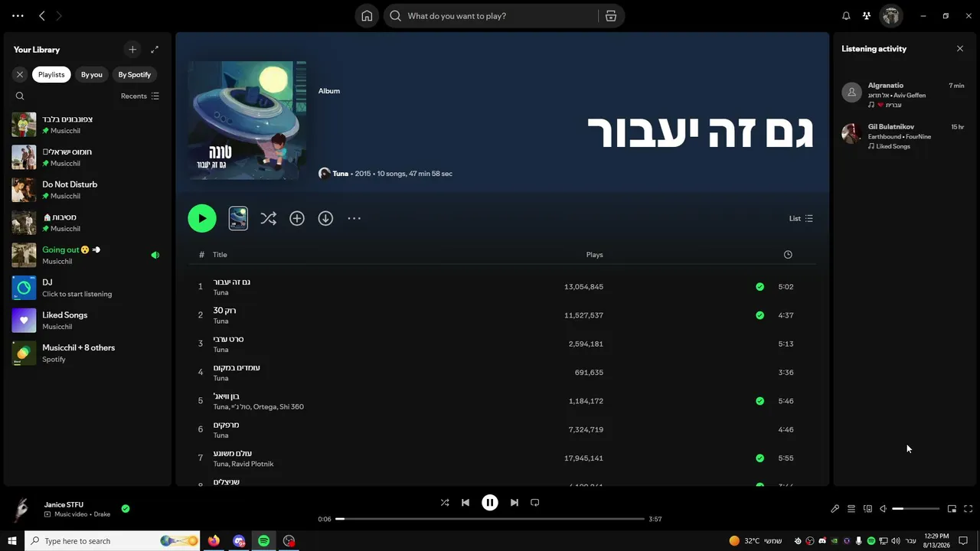
Task: Go back using the back arrow
Action: (x=42, y=16)
